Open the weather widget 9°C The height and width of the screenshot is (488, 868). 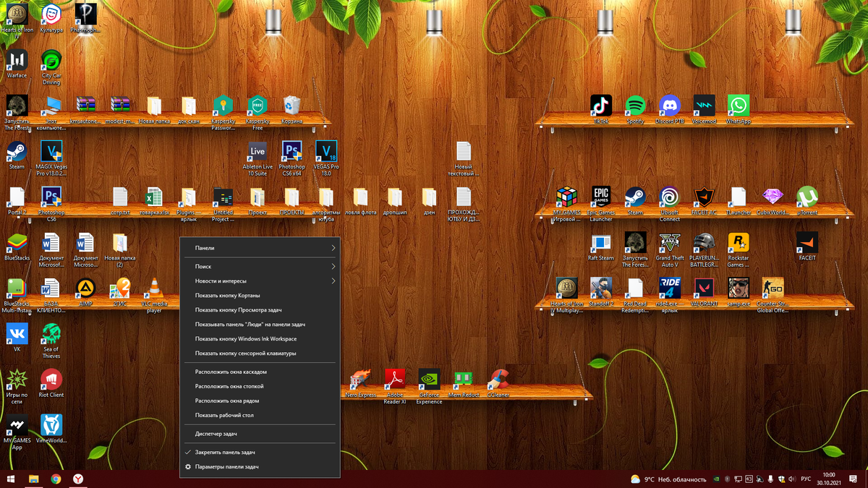[x=668, y=479]
